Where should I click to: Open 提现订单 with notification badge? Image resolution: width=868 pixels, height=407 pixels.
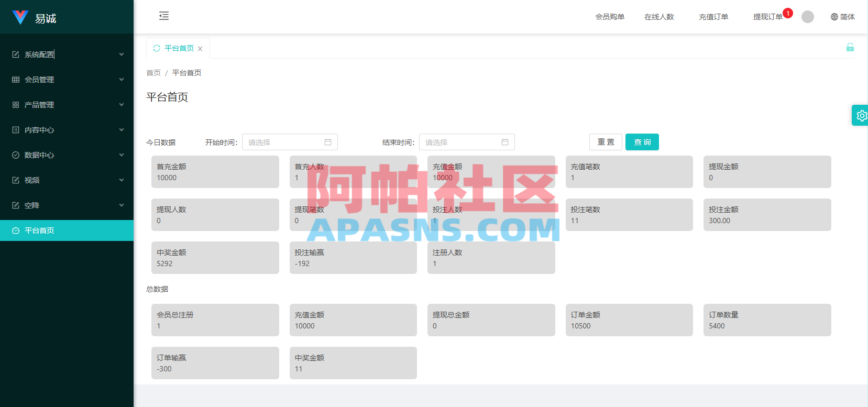tap(768, 17)
